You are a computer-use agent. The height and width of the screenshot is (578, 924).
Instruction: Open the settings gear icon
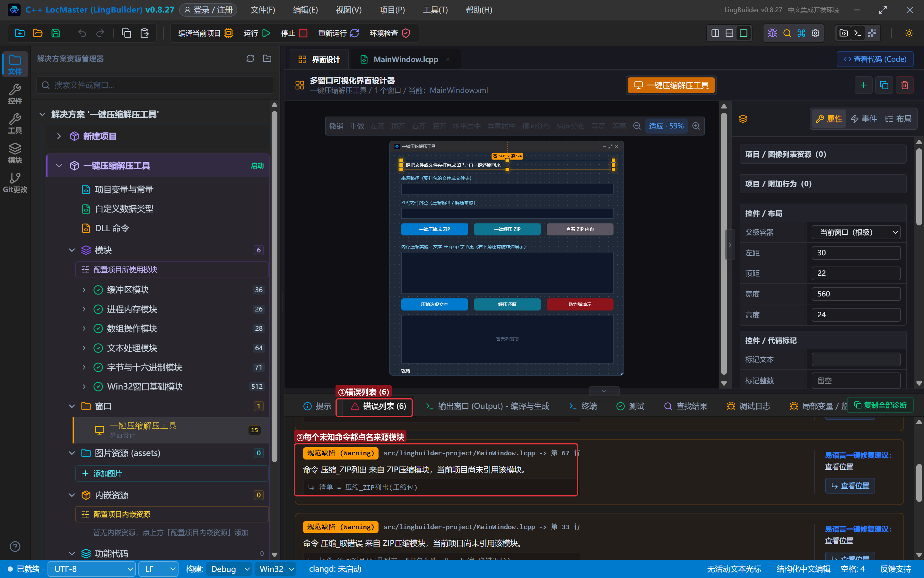[x=815, y=33]
